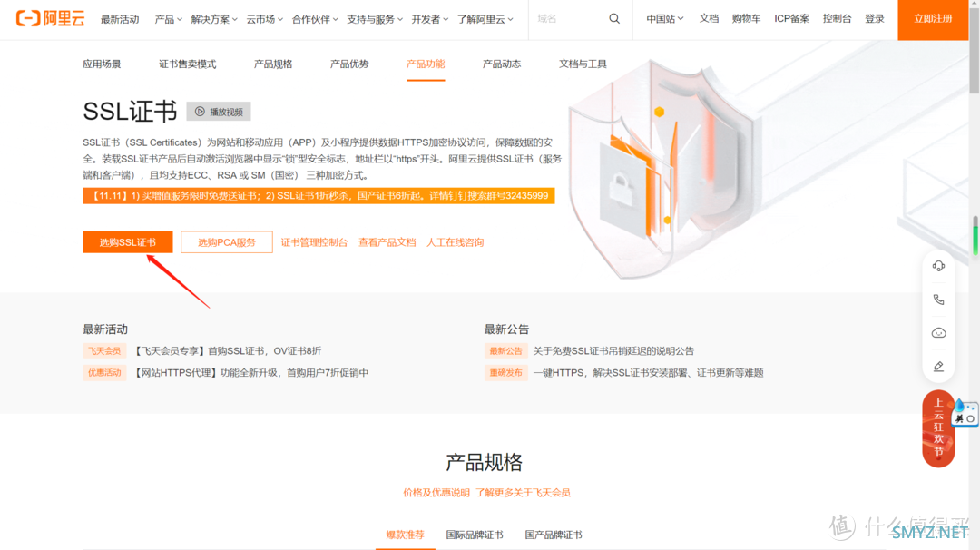Select the 产品功能 tab

point(426,64)
